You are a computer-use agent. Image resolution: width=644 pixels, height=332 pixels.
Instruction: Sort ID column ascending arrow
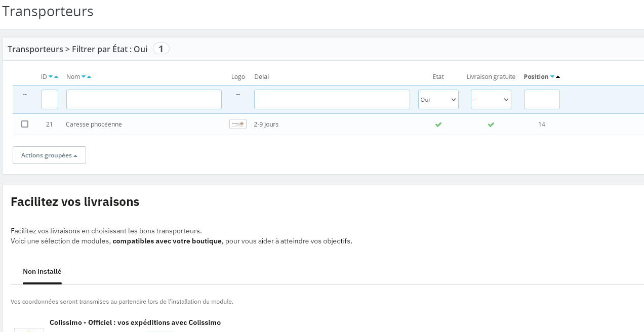pos(56,77)
